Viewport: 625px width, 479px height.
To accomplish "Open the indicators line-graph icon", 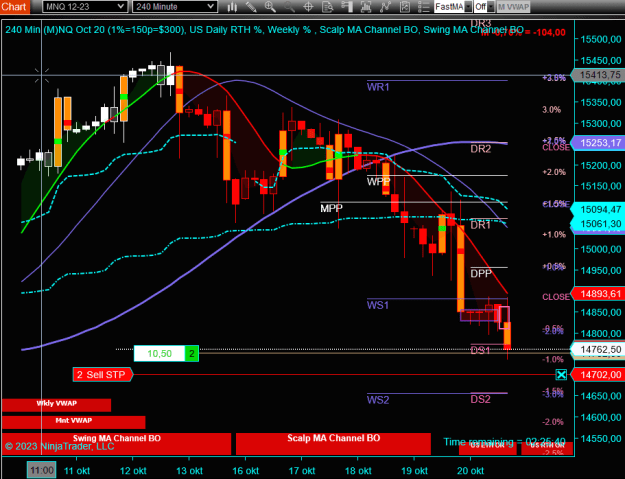I will tap(385, 7).
